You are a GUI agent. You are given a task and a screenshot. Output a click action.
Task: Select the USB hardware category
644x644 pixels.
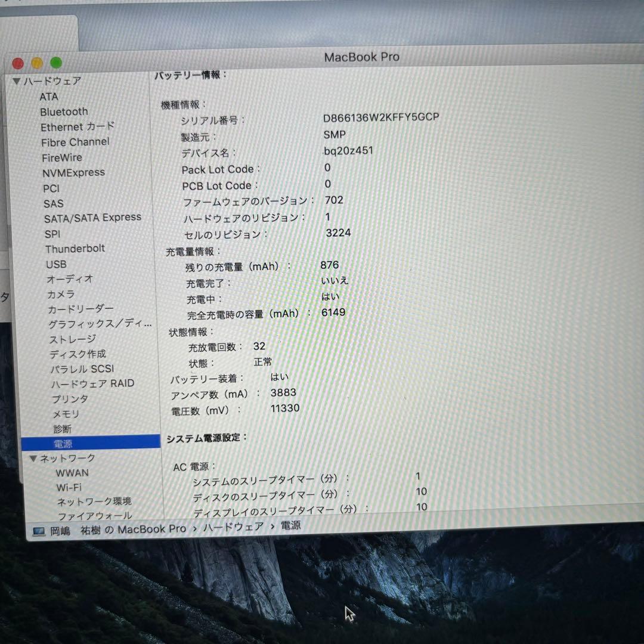tap(56, 264)
